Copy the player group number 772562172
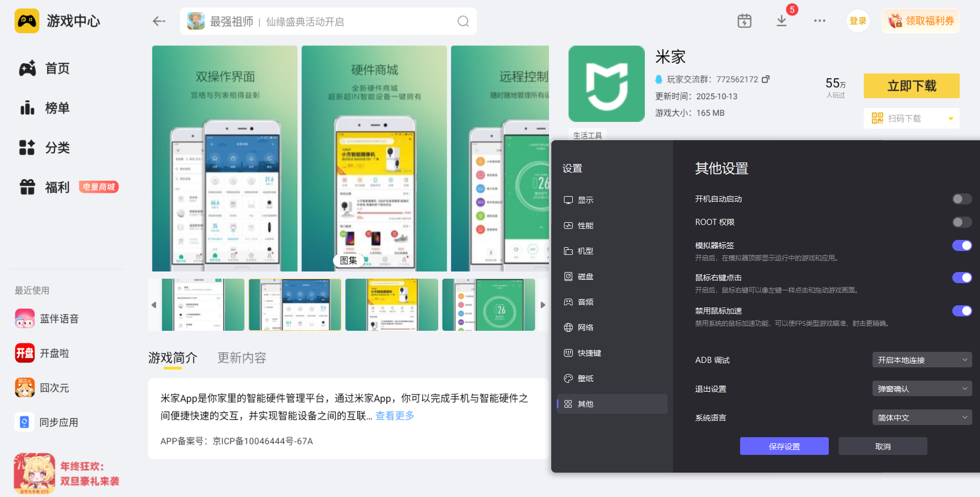980x497 pixels. tap(766, 79)
